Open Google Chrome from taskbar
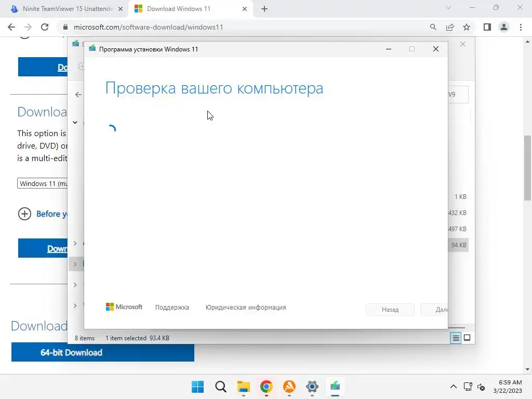532x399 pixels. [267, 387]
